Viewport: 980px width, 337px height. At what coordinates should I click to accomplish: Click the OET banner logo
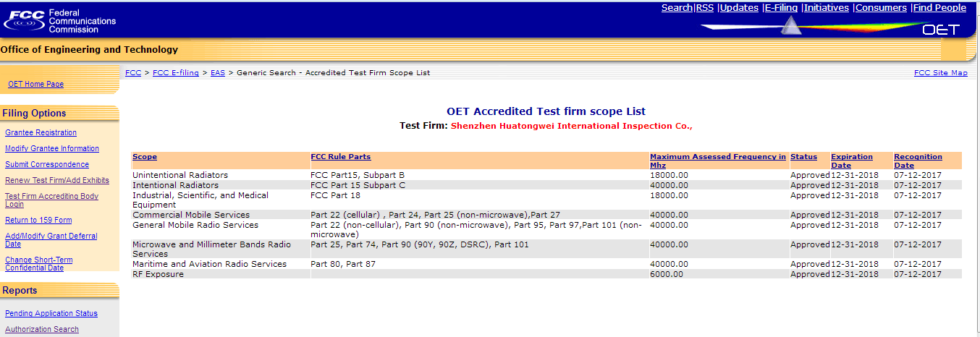pyautogui.click(x=940, y=30)
